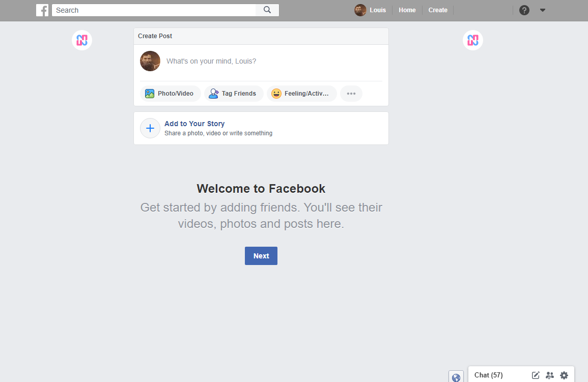This screenshot has height=382, width=588.
Task: Focus the "What's on your mind, Louis?" field
Action: coord(211,61)
